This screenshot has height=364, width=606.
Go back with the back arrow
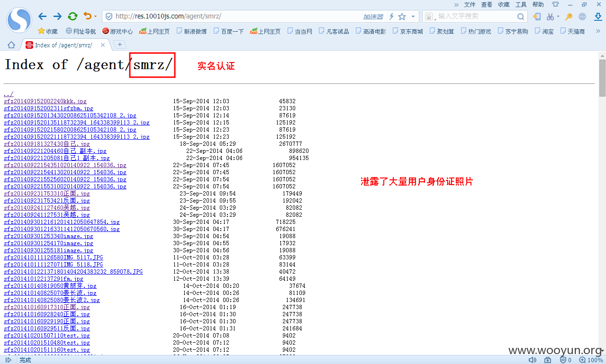click(43, 17)
